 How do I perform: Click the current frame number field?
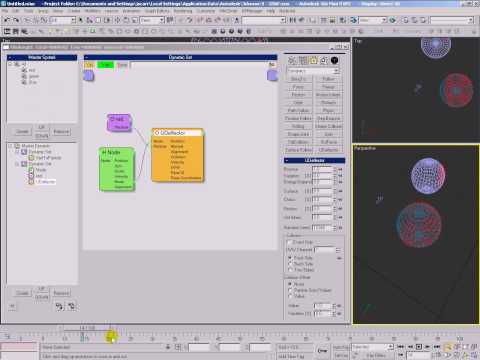click(419, 355)
